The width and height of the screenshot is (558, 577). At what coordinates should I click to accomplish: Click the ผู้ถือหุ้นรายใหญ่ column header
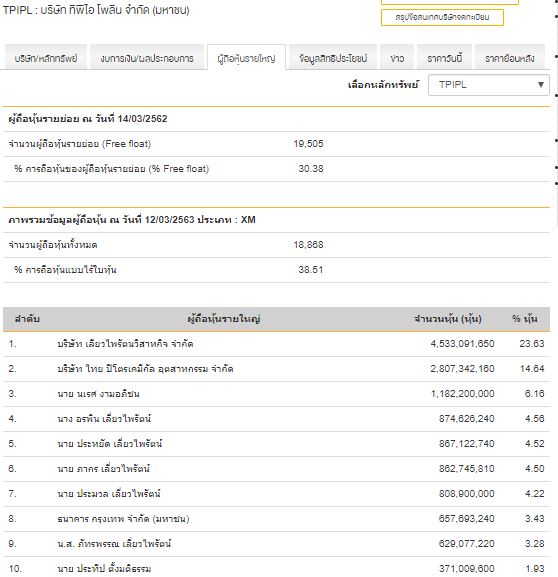[224, 319]
